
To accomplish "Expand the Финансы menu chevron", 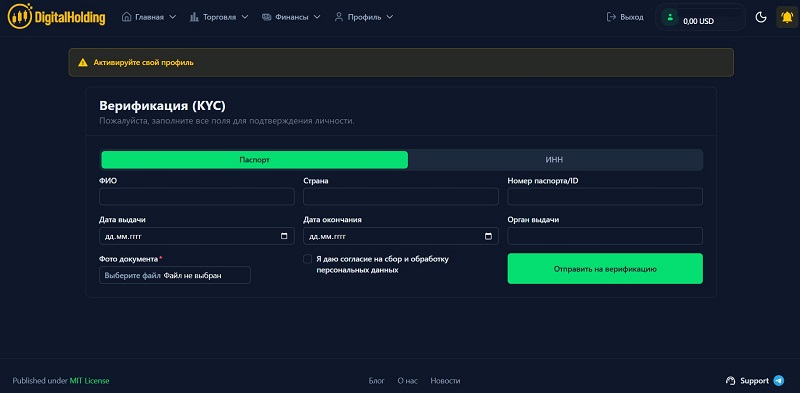I will (x=317, y=17).
